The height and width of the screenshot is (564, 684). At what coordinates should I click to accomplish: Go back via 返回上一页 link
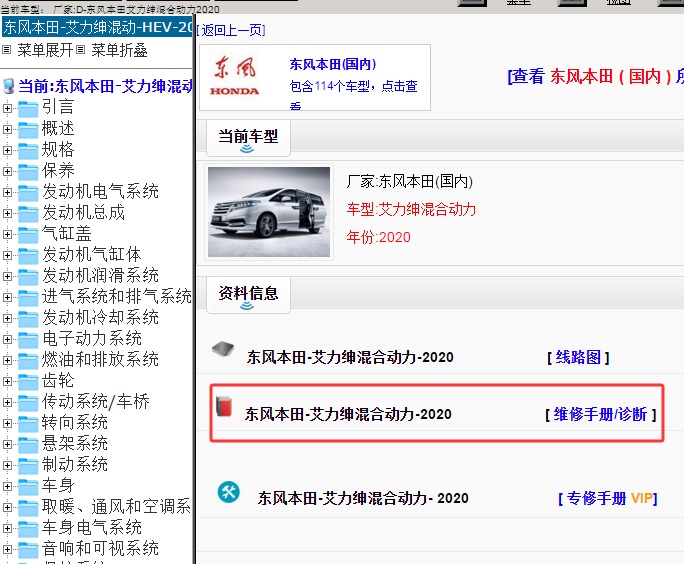(231, 30)
